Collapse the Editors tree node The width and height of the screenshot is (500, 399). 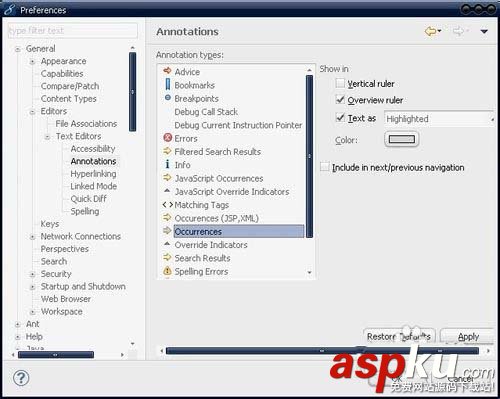point(33,112)
